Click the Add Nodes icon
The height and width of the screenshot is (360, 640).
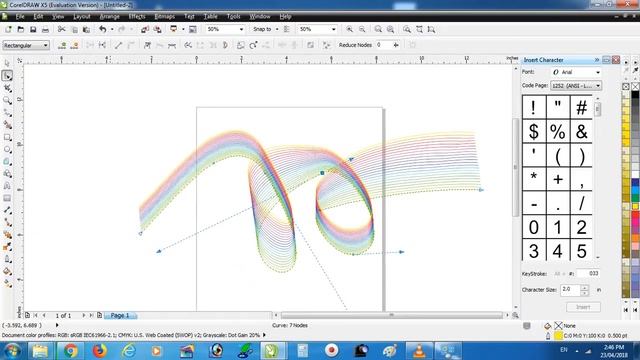tap(62, 45)
